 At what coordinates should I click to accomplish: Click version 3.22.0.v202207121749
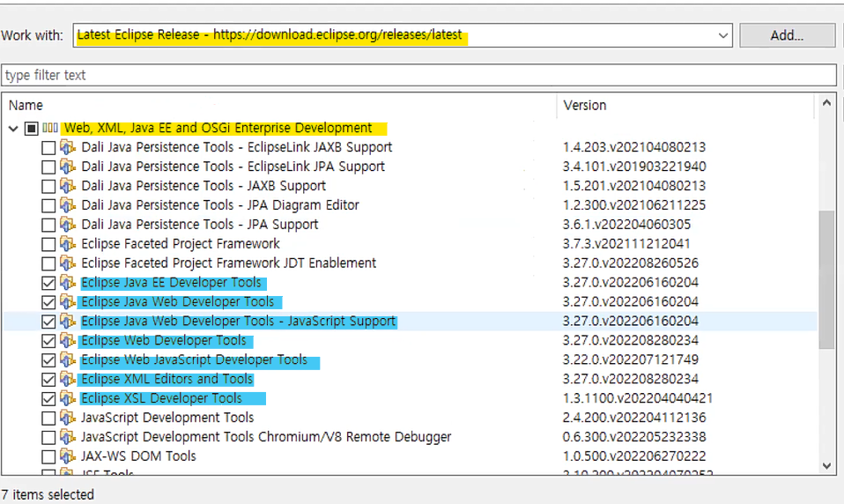point(630,359)
